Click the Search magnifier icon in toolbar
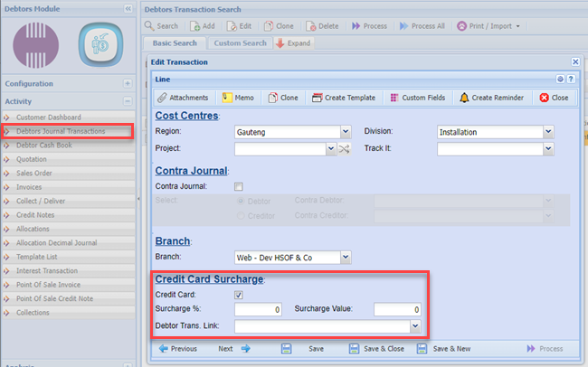 (149, 26)
